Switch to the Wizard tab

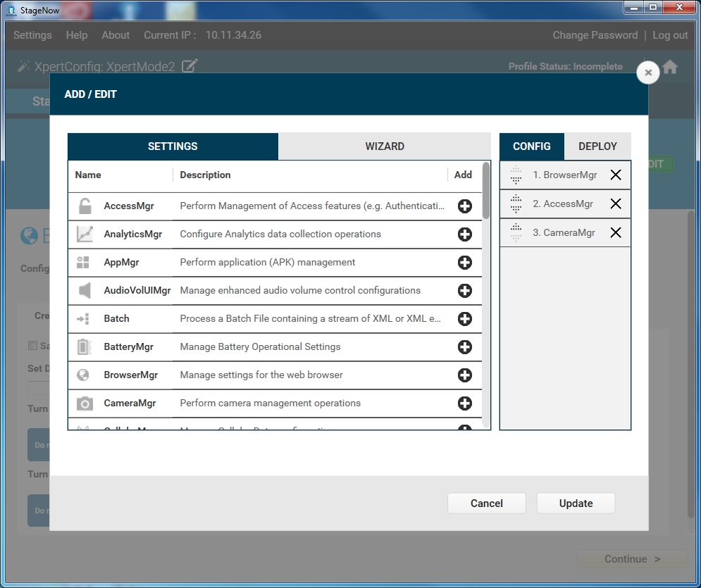(384, 146)
